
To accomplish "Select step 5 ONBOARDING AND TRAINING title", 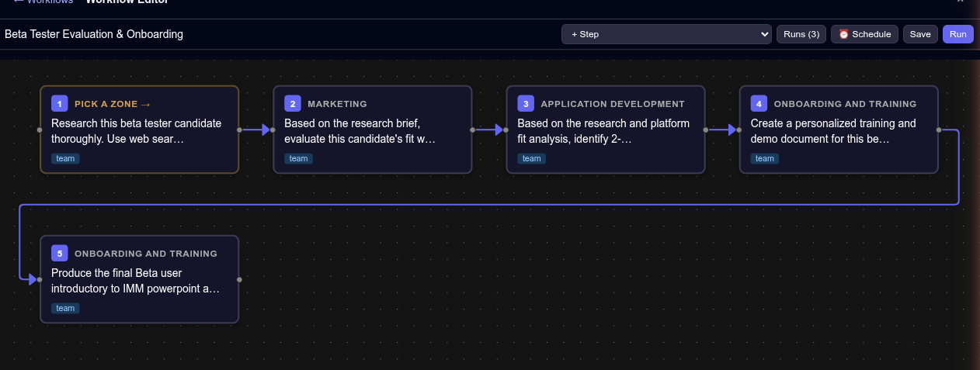I will (x=146, y=254).
